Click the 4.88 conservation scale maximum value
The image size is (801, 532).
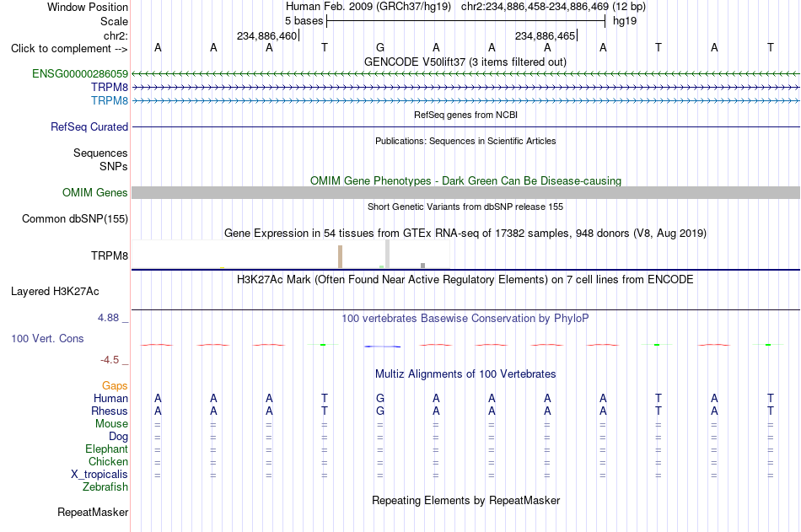pos(108,318)
